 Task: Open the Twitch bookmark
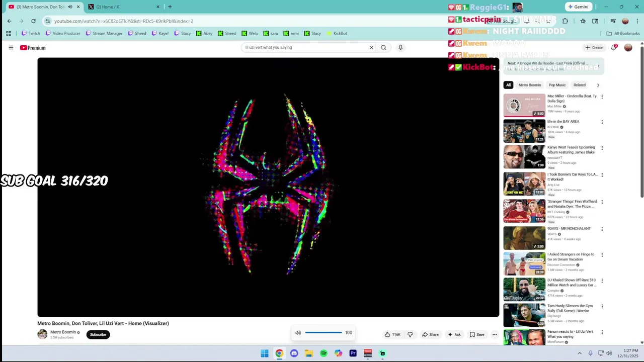(31, 33)
